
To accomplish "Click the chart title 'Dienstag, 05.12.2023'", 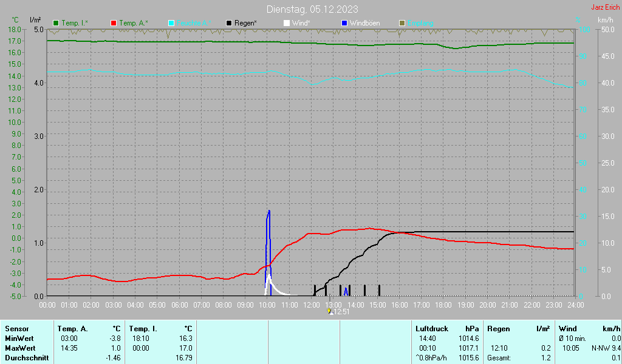I will tap(312, 9).
